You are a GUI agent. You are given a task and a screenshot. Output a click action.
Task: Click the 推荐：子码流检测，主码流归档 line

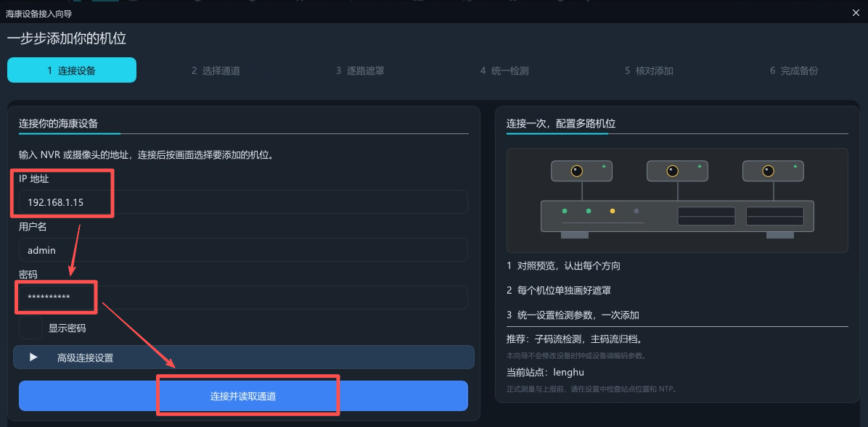[574, 339]
